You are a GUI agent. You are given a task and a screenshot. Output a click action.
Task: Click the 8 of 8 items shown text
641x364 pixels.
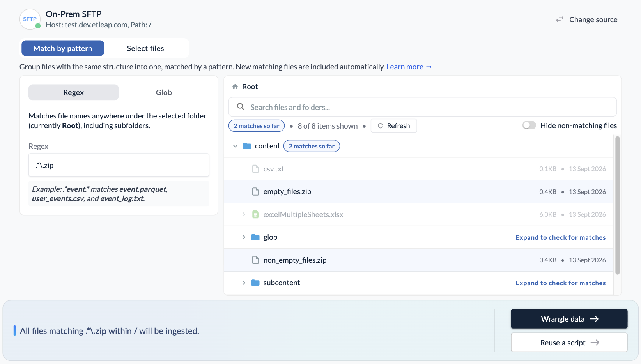point(328,126)
